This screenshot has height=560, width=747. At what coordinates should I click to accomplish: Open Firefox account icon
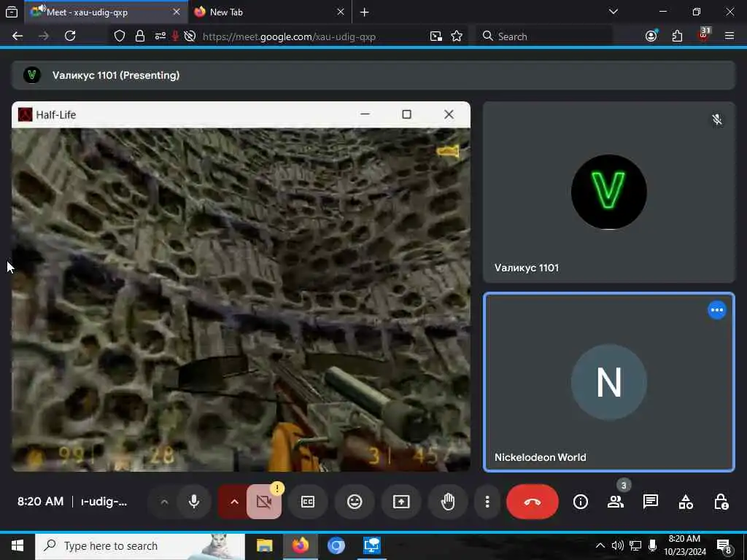[x=651, y=36]
